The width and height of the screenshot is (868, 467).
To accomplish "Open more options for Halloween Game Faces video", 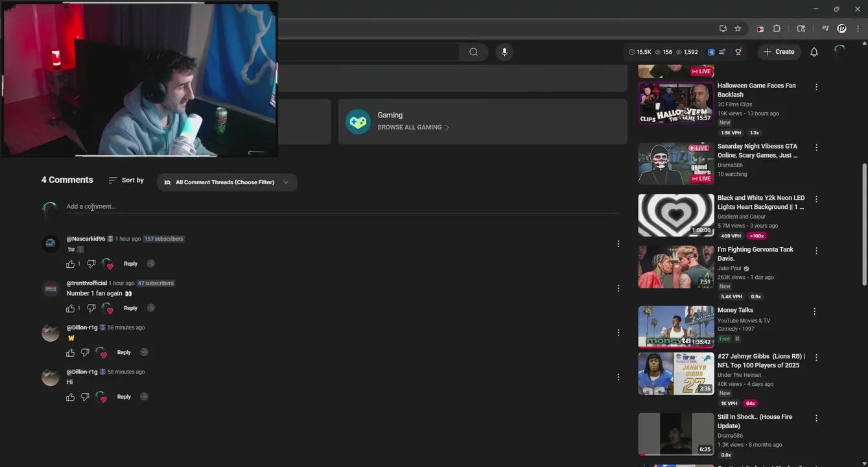I will (x=816, y=87).
